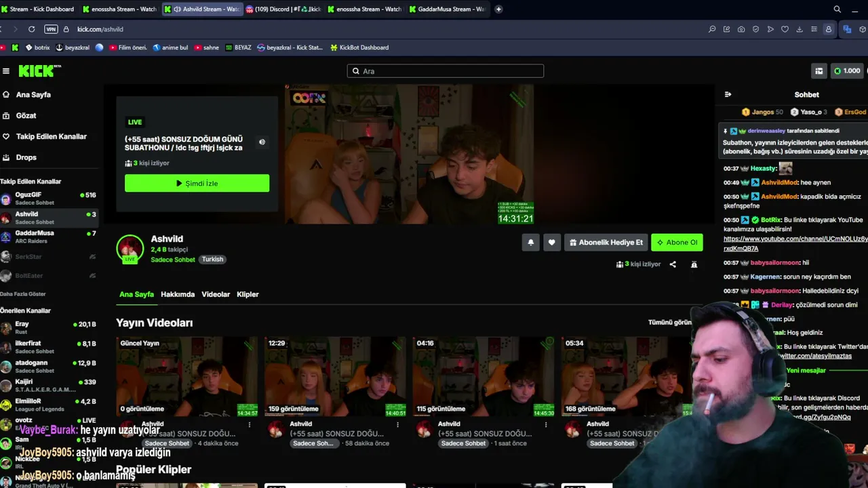The image size is (868, 488).
Task: Click Abone Ol subscribe button
Action: 677,243
